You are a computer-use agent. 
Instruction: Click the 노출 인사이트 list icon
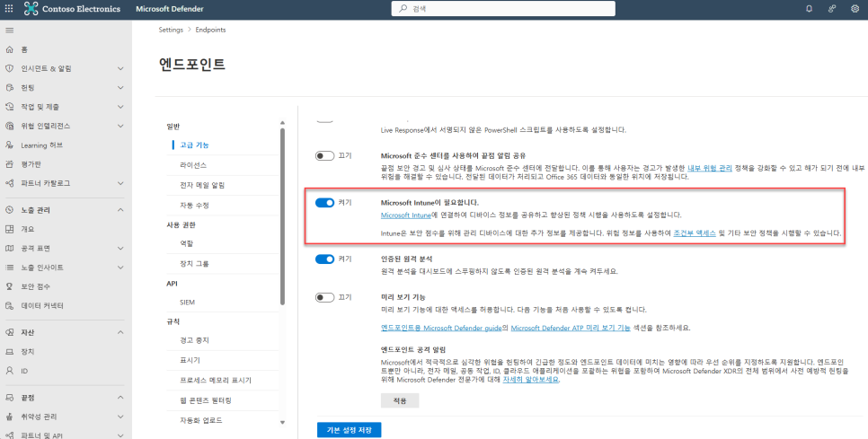coord(9,268)
